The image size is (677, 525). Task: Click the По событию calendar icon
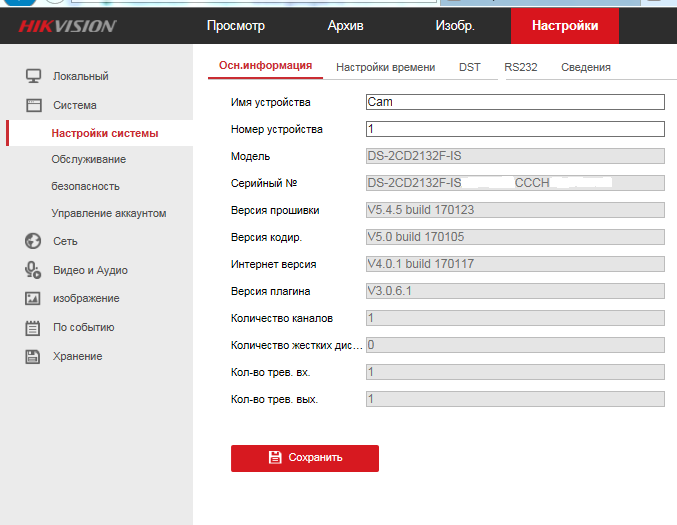click(33, 328)
